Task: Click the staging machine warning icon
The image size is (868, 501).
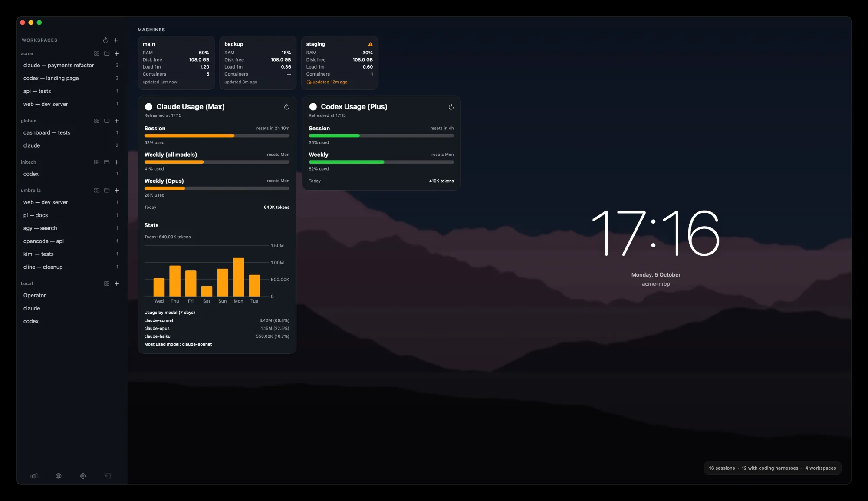Action: click(370, 44)
